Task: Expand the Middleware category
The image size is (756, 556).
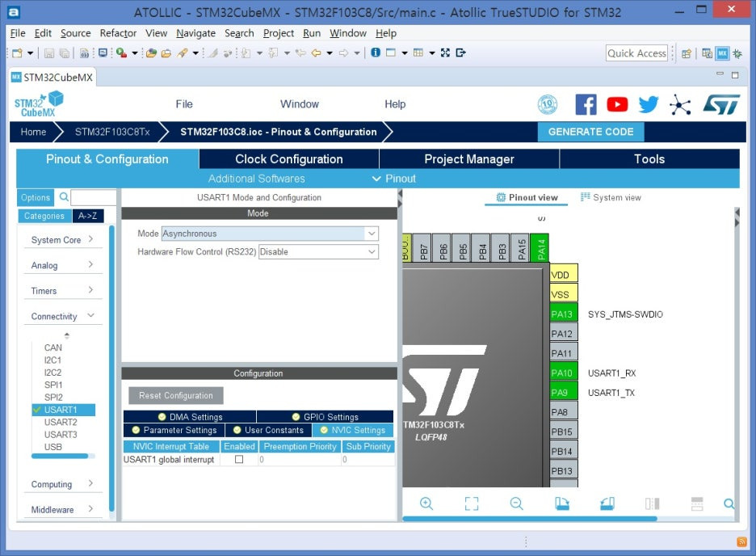Action: tap(63, 510)
